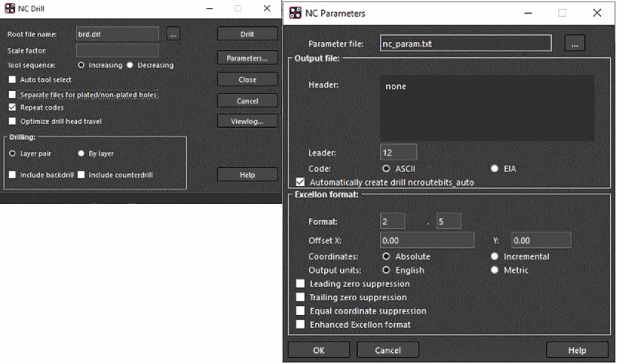Click the Offset X field
The width and height of the screenshot is (623, 364).
(x=427, y=240)
